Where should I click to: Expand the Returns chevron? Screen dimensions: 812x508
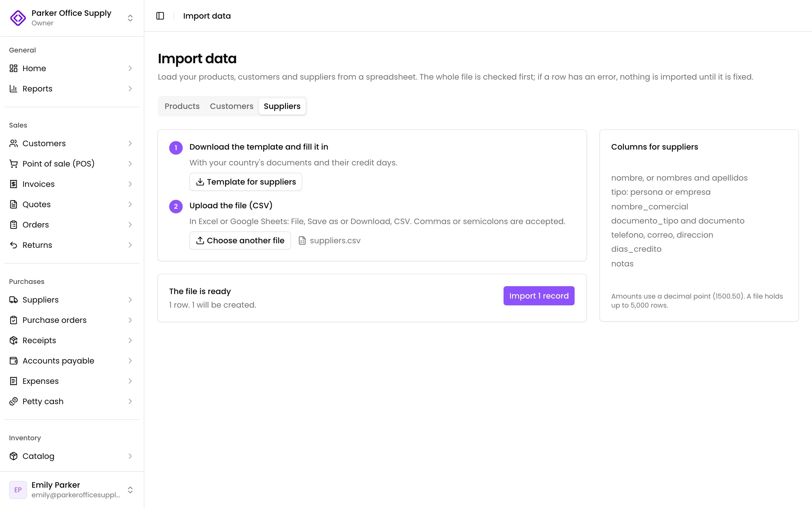click(x=130, y=245)
